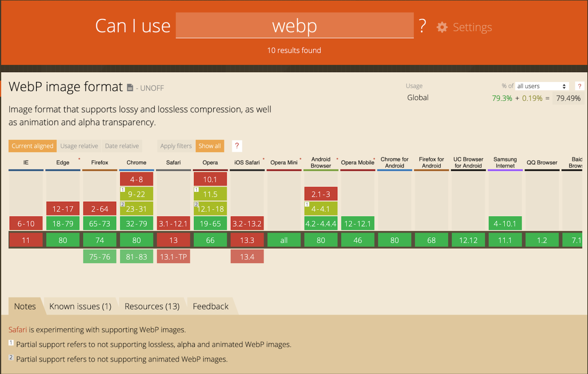Toggle Current aligned view off
This screenshot has width=588, height=374.
[x=32, y=146]
